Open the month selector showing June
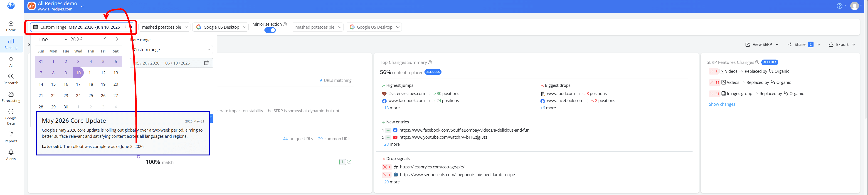The height and width of the screenshot is (195, 868). (52, 40)
